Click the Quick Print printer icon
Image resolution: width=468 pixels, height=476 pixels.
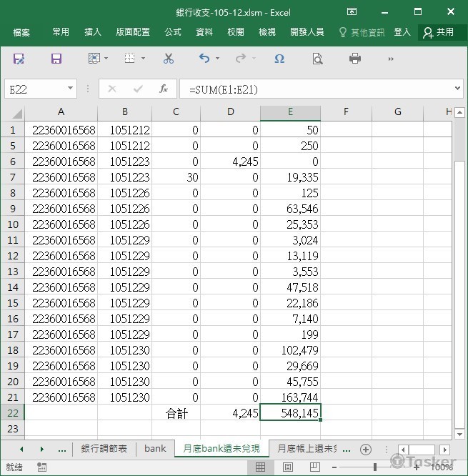pyautogui.click(x=355, y=58)
